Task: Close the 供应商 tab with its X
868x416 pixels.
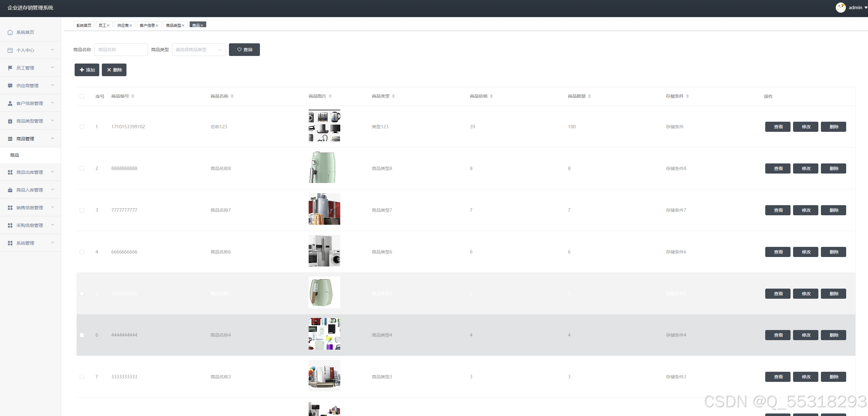Action: [x=131, y=26]
